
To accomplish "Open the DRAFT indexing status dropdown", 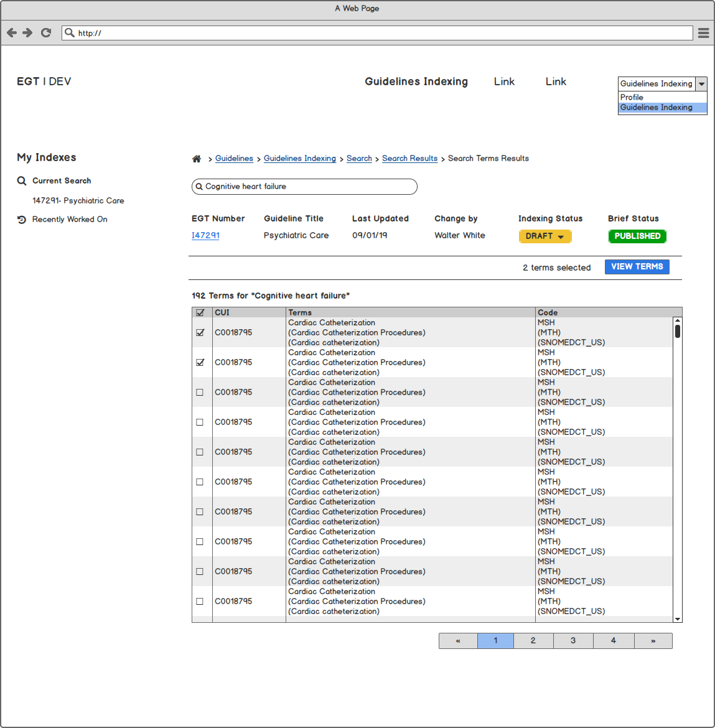I will click(x=544, y=236).
